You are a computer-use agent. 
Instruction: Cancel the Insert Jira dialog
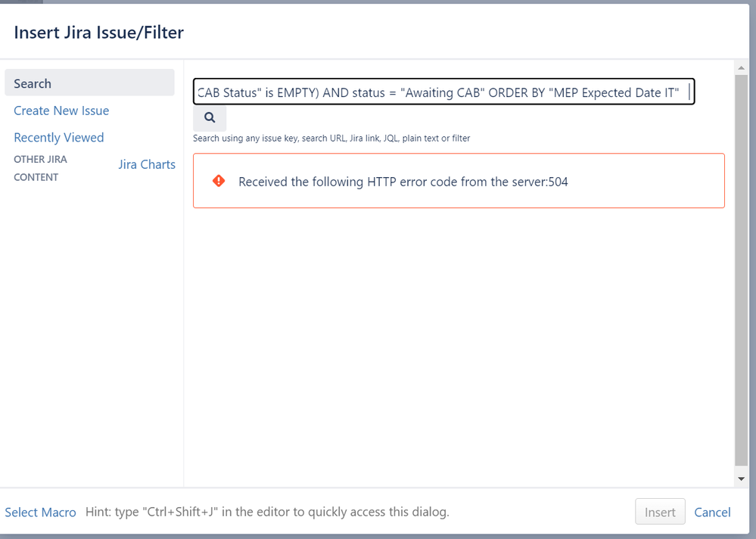click(711, 513)
